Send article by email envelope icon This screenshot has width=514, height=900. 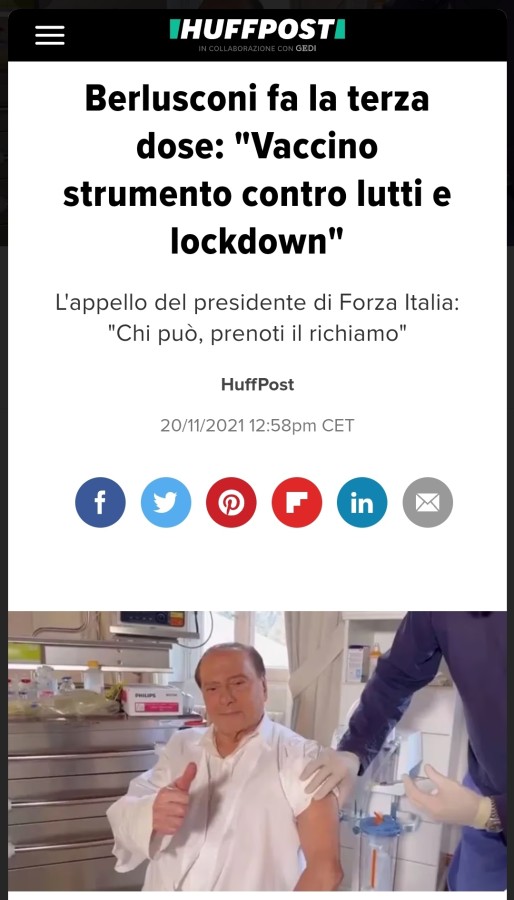coord(427,502)
